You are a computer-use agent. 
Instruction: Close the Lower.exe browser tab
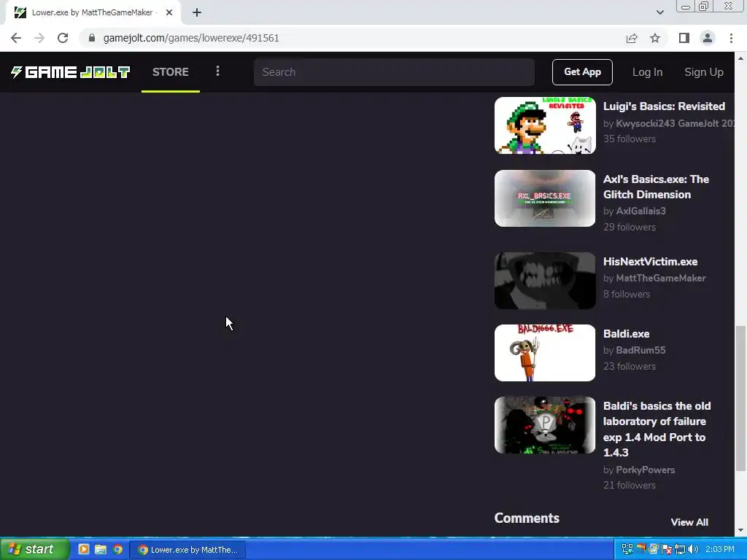[x=169, y=12]
